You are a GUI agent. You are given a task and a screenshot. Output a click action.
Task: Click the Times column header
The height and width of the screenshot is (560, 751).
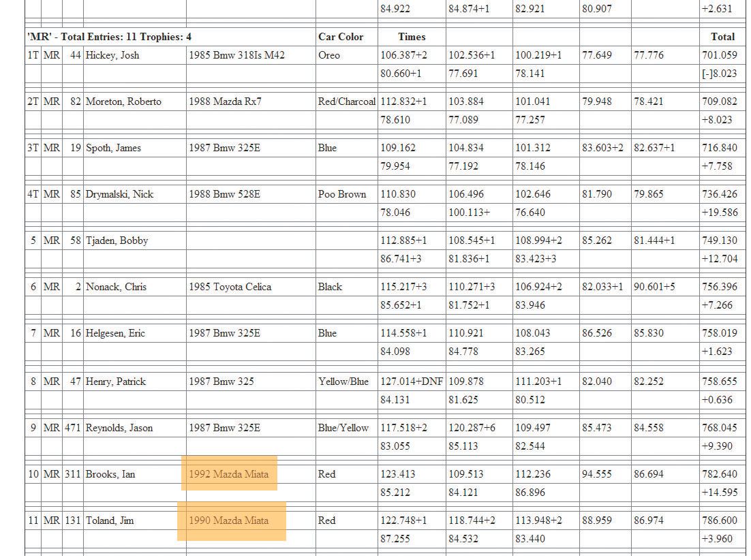412,37
